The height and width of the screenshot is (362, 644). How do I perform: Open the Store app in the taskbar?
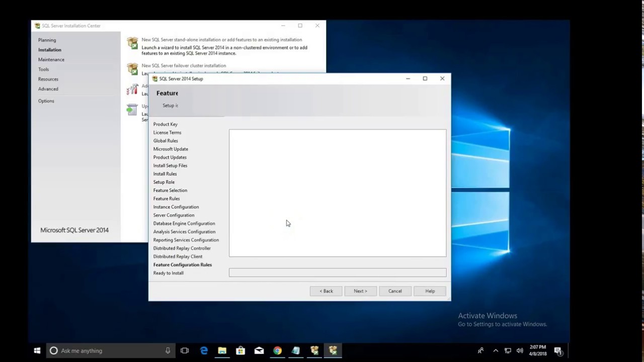pyautogui.click(x=240, y=350)
